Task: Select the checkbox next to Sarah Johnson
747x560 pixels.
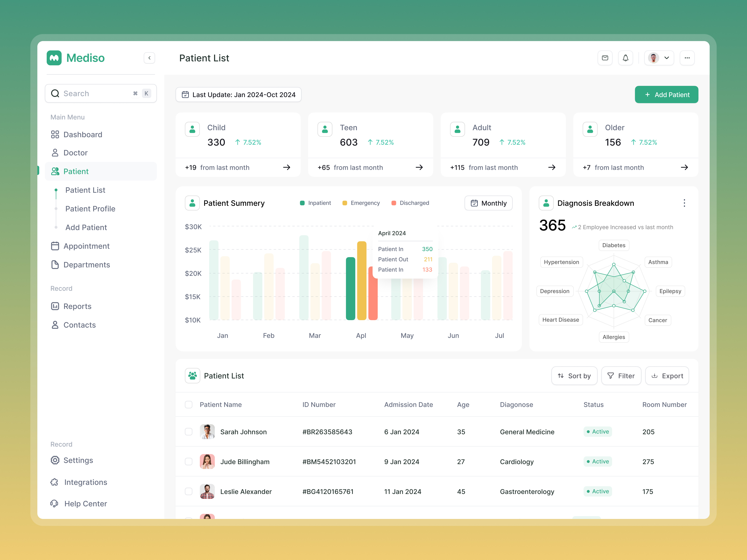Action: coord(188,431)
